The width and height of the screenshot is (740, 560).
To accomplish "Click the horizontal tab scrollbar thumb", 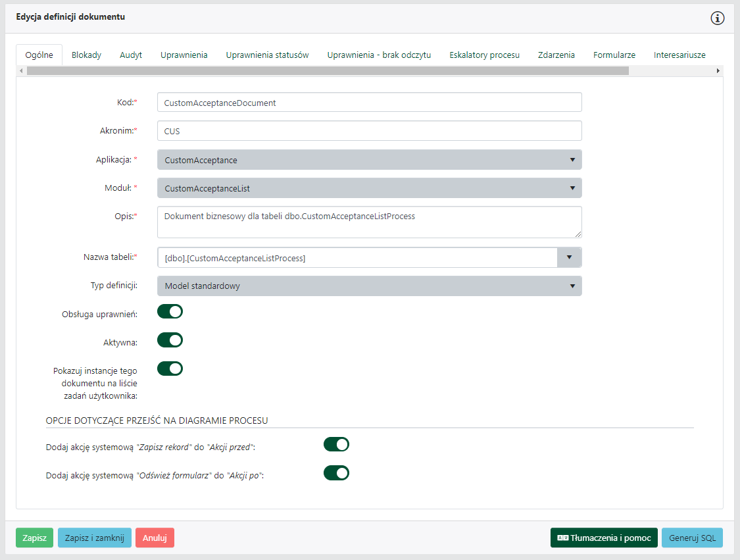I will click(x=328, y=70).
